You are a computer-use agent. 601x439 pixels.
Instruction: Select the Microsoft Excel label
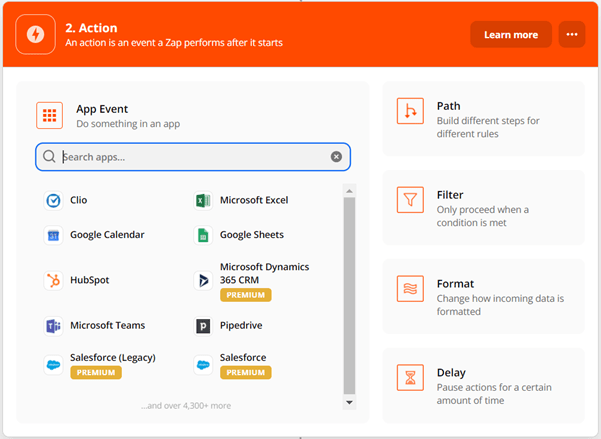(254, 200)
